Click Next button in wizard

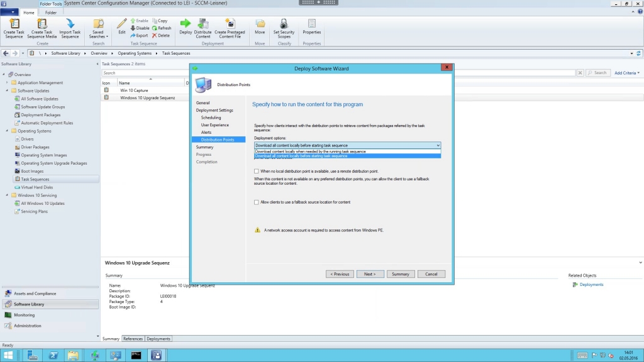pyautogui.click(x=370, y=274)
